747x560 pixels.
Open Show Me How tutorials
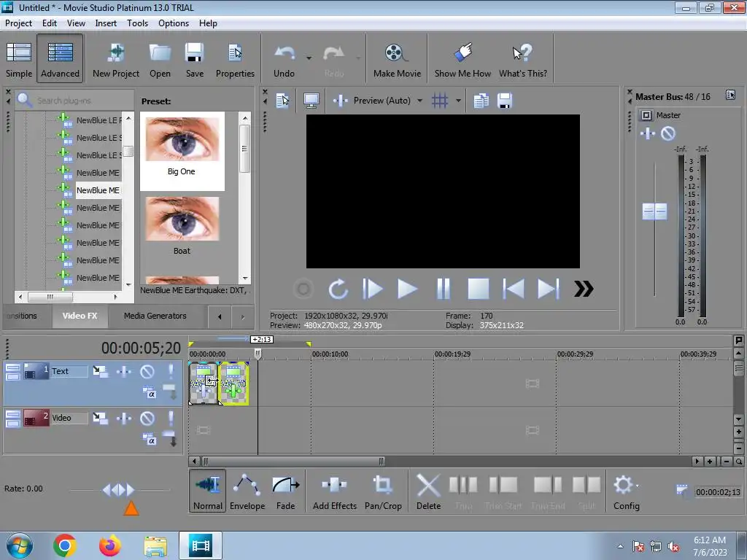pos(462,59)
